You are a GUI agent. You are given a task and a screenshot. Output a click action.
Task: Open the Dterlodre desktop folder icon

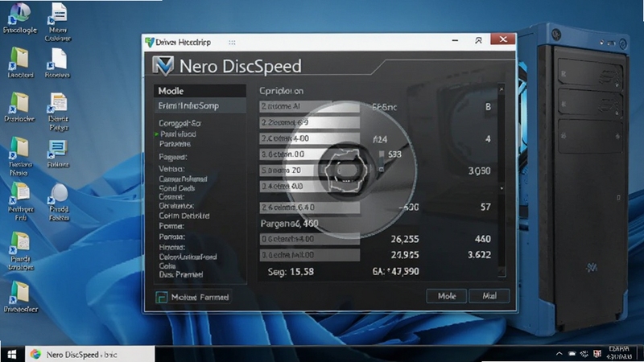coord(19,107)
